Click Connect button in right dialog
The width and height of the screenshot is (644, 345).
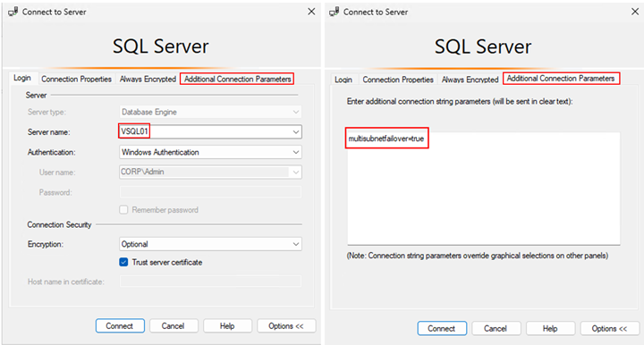point(442,328)
